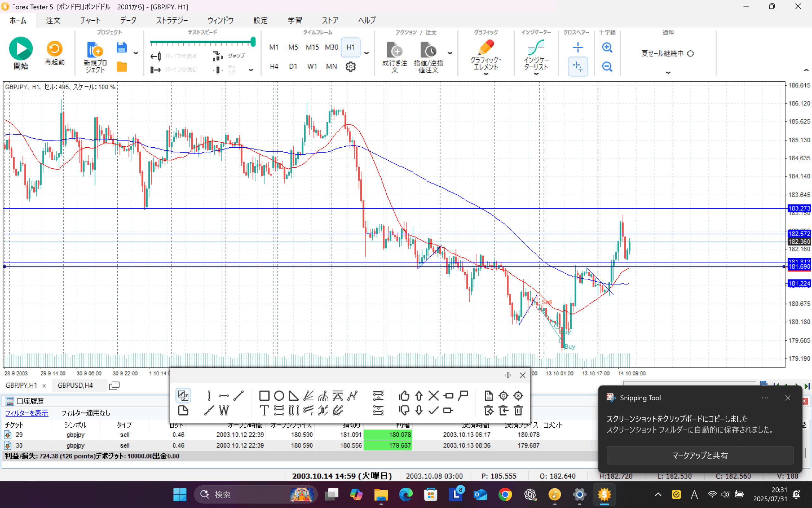This screenshot has height=508, width=812.
Task: Open the インジケーター-less 設定 settings tab
Action: coord(260,21)
